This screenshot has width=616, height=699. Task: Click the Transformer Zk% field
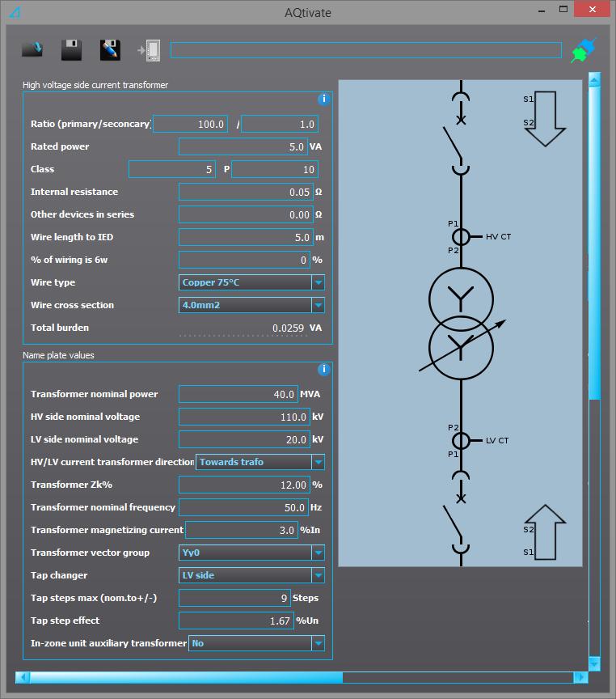(x=244, y=485)
